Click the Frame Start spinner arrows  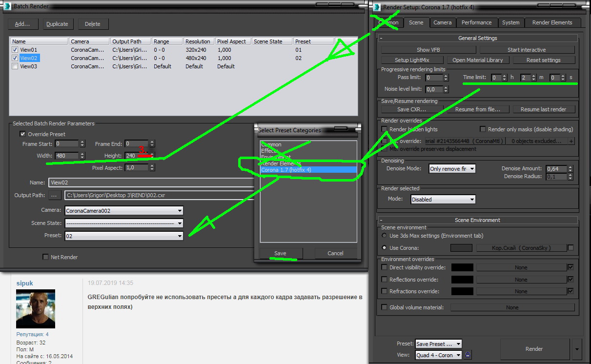coord(82,144)
